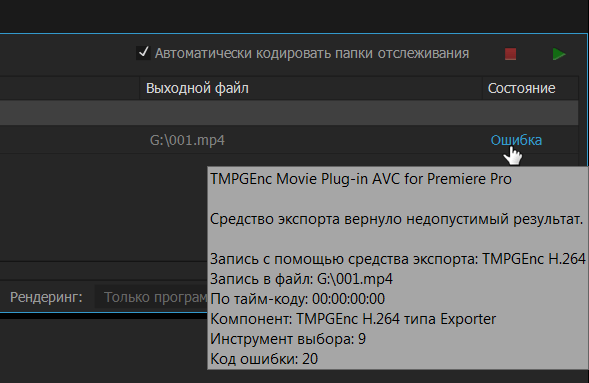Click the 'Рендеринг:' label
The width and height of the screenshot is (589, 383).
click(46, 297)
